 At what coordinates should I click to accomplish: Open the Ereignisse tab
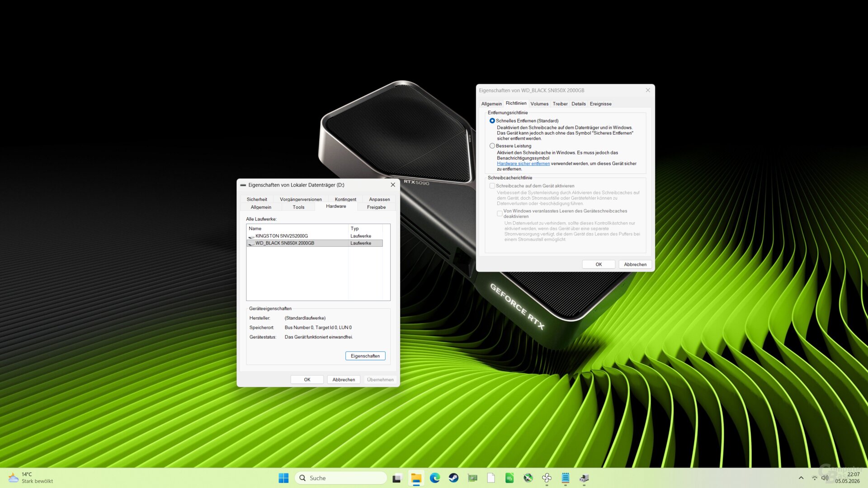(600, 104)
